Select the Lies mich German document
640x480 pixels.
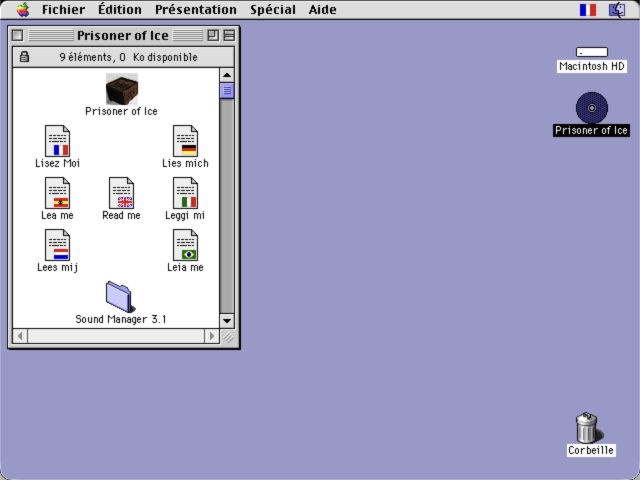click(x=185, y=140)
